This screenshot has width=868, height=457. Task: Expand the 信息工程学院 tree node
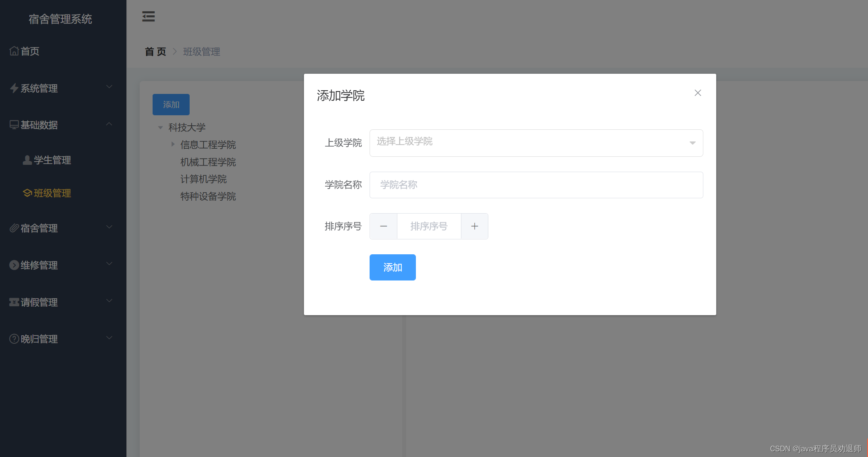pos(173,144)
